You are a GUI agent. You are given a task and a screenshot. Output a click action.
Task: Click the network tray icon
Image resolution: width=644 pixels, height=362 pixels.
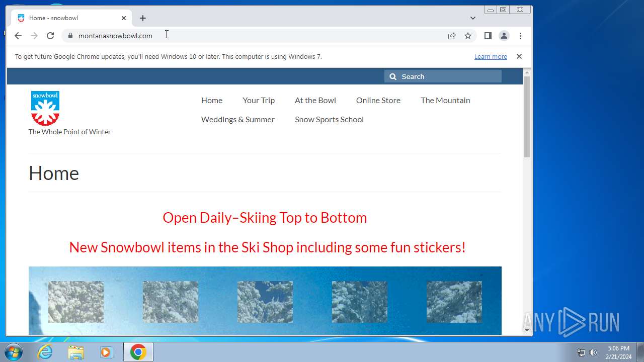(581, 352)
